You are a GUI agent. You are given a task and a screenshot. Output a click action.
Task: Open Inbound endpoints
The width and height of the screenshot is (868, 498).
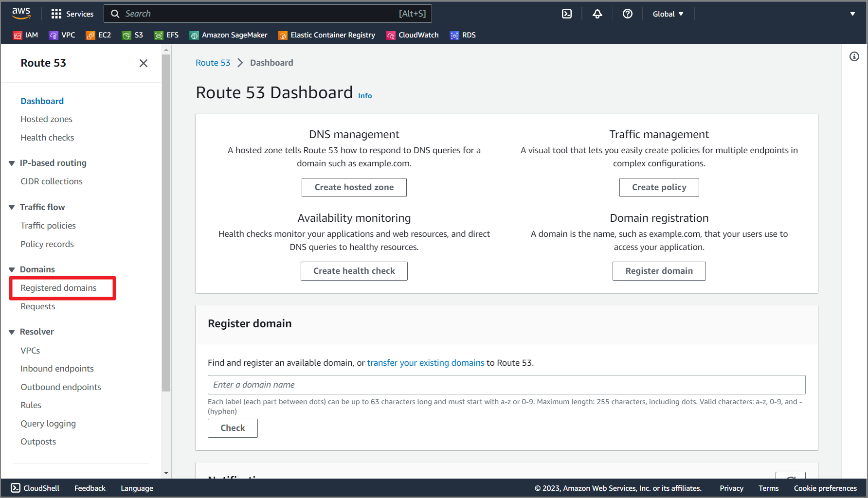pyautogui.click(x=57, y=369)
